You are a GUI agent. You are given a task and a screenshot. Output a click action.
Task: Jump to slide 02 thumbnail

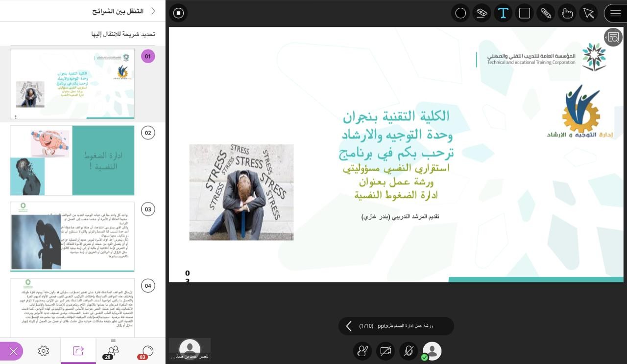pos(72,160)
